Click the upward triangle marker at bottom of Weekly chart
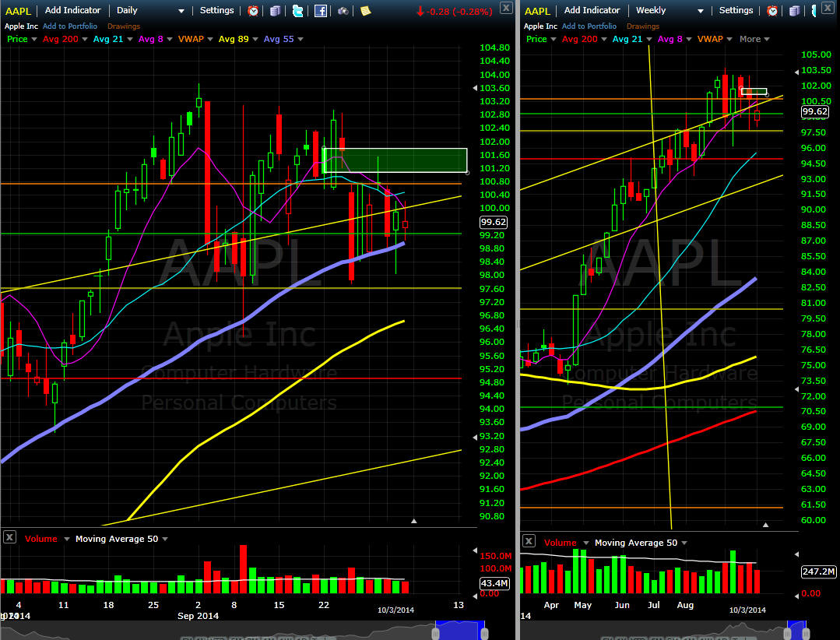 765,525
